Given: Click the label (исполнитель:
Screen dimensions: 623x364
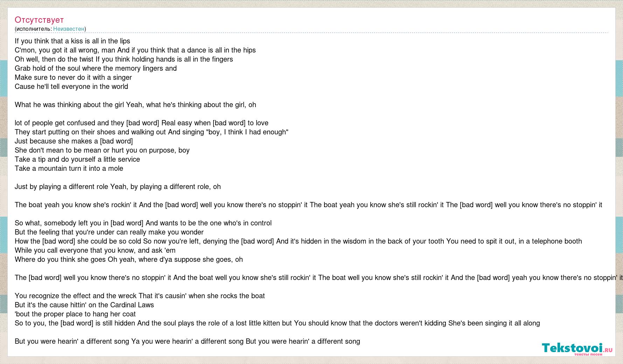Looking at the screenshot, I should pyautogui.click(x=33, y=29).
